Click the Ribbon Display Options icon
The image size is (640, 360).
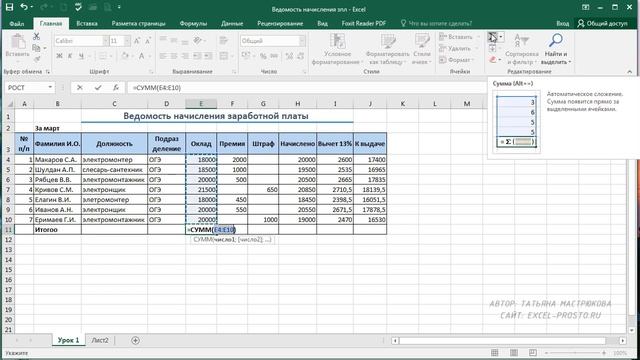(x=585, y=7)
